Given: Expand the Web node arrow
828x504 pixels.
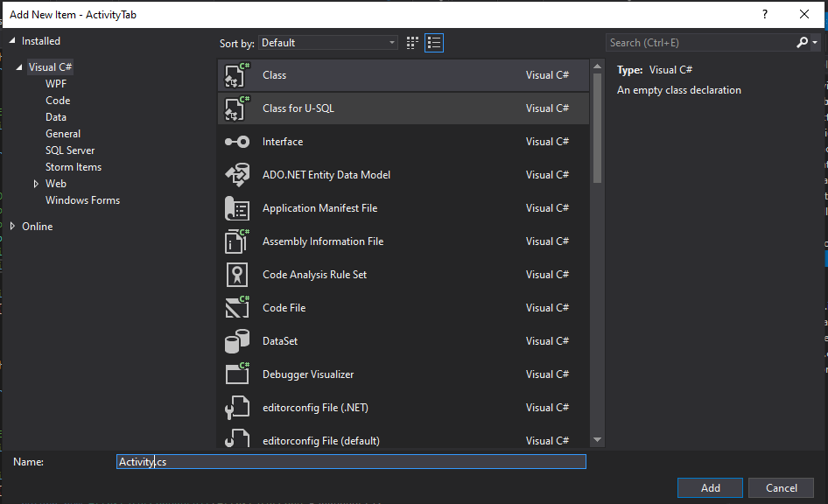Looking at the screenshot, I should [x=36, y=184].
